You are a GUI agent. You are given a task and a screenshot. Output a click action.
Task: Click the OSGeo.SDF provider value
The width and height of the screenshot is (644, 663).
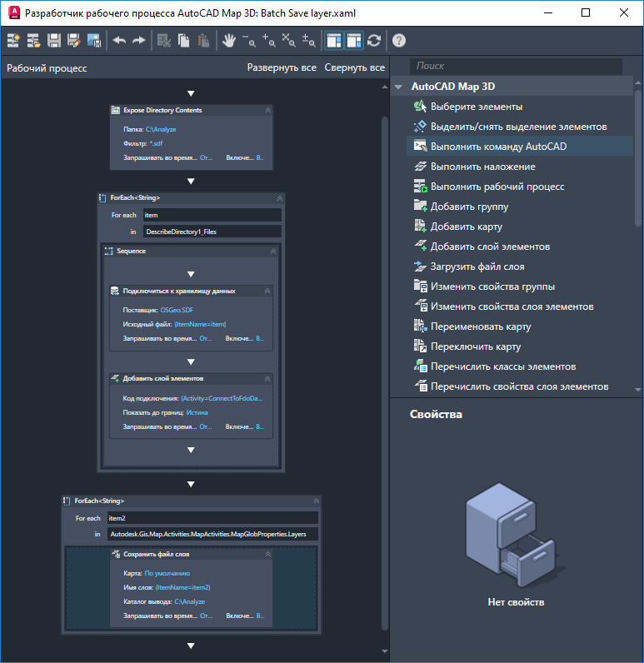pos(177,310)
